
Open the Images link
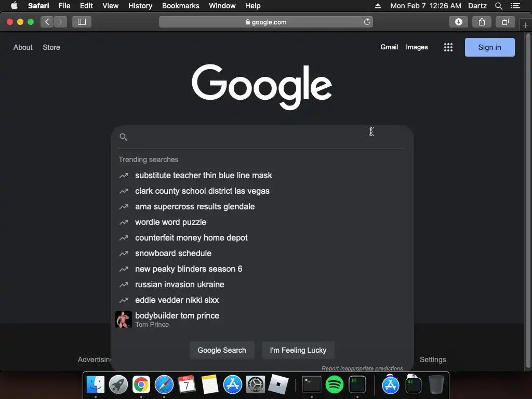coord(417,47)
